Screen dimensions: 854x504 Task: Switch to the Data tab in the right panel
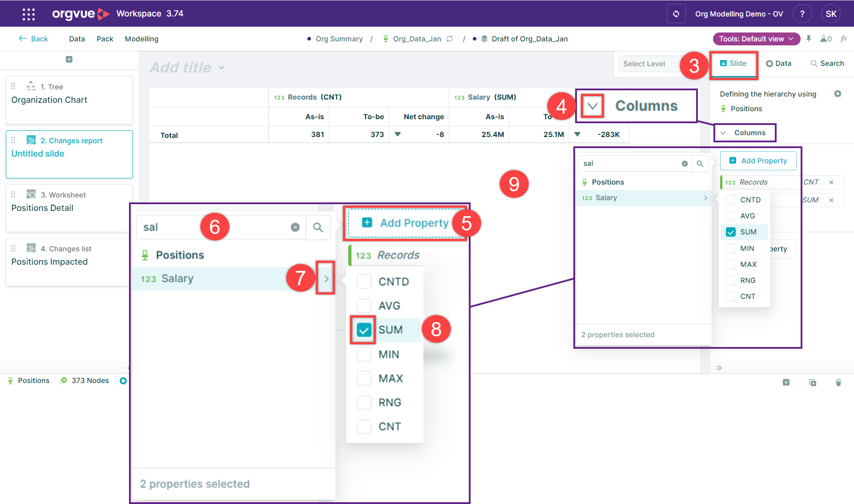tap(778, 64)
